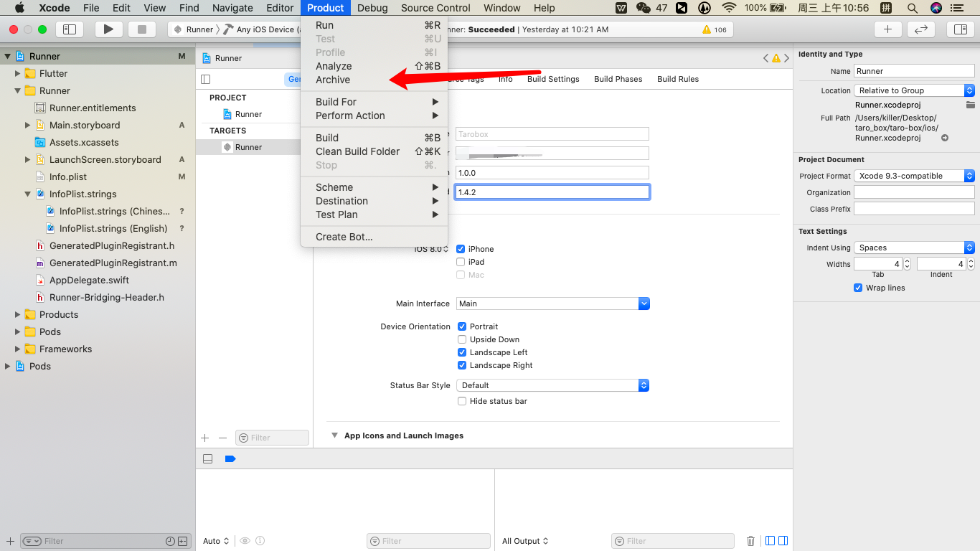Select Archive in Product menu
The width and height of the screenshot is (980, 551).
[374, 80]
